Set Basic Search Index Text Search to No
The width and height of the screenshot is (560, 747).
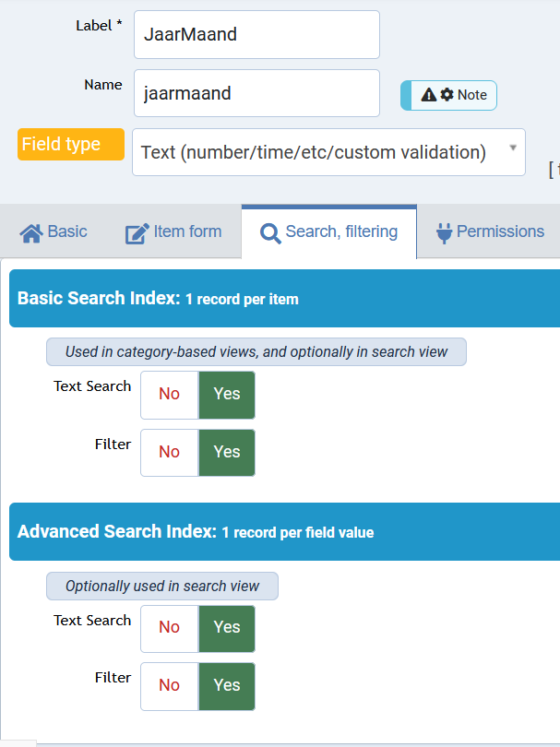click(170, 395)
